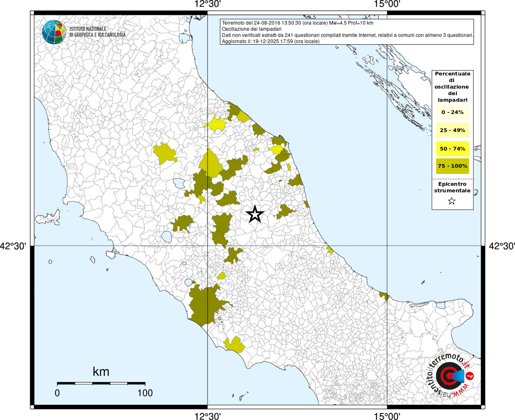Click Lake Trasimeno on the map
The image size is (515, 420).
tap(179, 183)
